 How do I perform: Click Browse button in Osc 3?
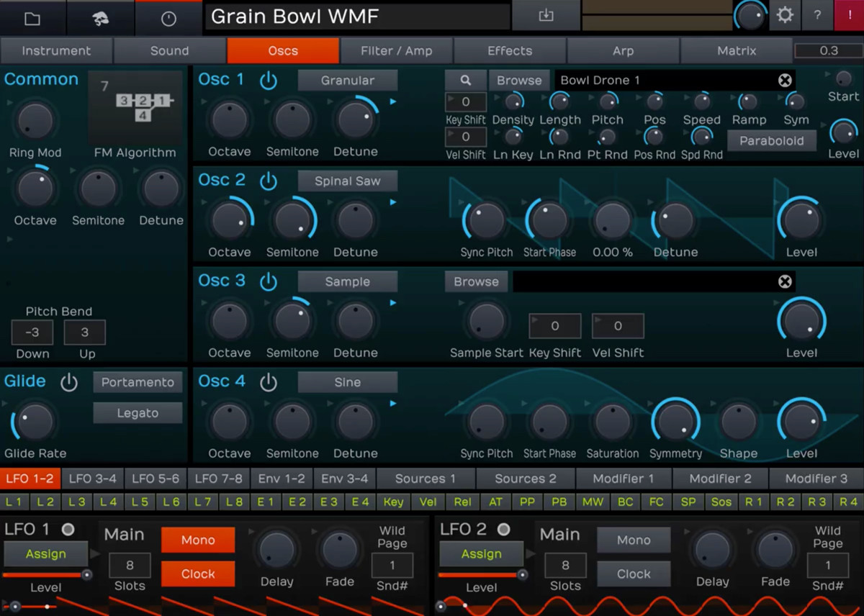pyautogui.click(x=476, y=282)
